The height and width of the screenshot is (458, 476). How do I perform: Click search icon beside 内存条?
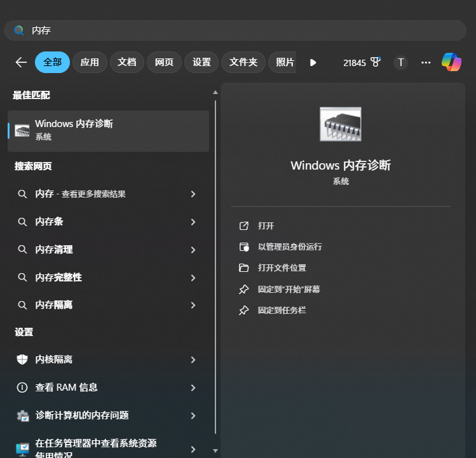click(x=22, y=222)
